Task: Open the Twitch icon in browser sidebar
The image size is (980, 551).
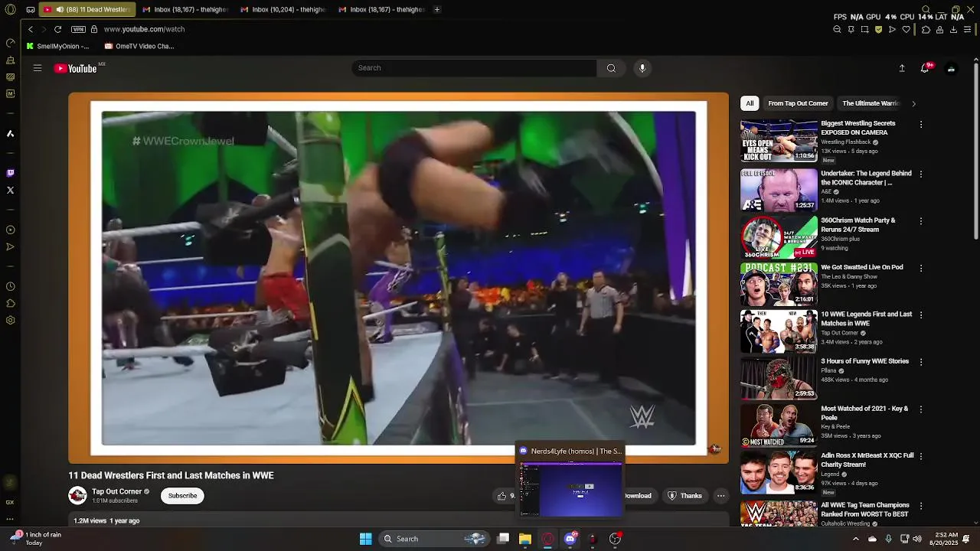Action: 10,173
